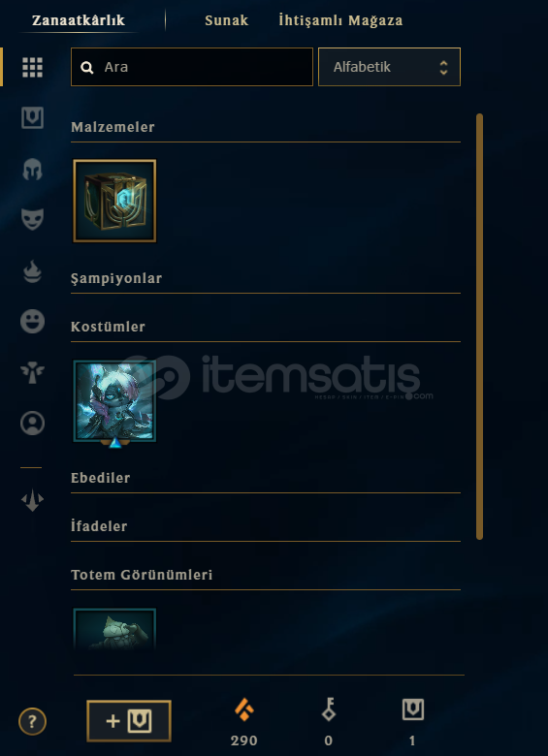Filter loot by chests icon in sidebar
Image resolution: width=548 pixels, height=756 pixels.
[32, 117]
